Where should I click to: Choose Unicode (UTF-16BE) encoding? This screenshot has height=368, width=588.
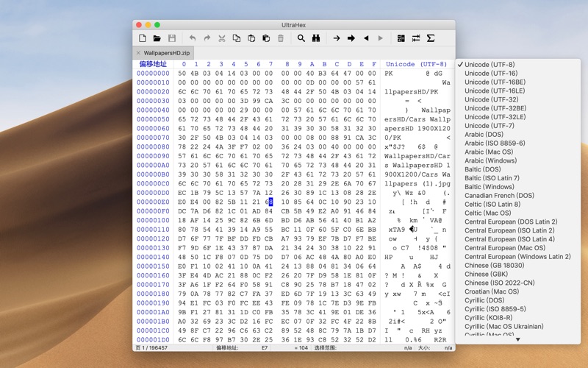495,82
